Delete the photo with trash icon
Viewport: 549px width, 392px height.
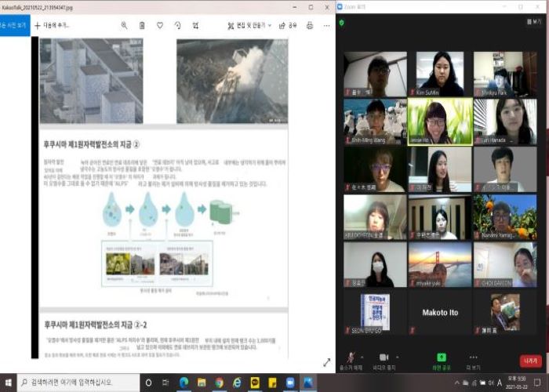[142, 25]
